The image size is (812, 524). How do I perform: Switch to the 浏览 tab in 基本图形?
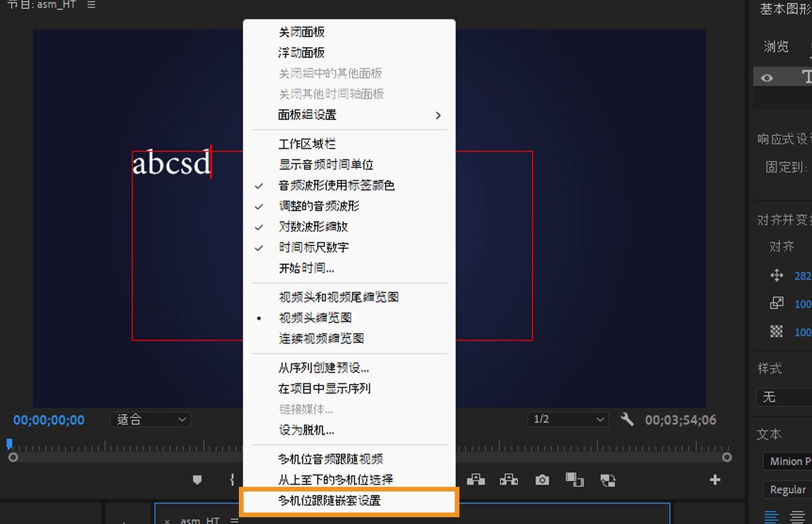[x=775, y=46]
